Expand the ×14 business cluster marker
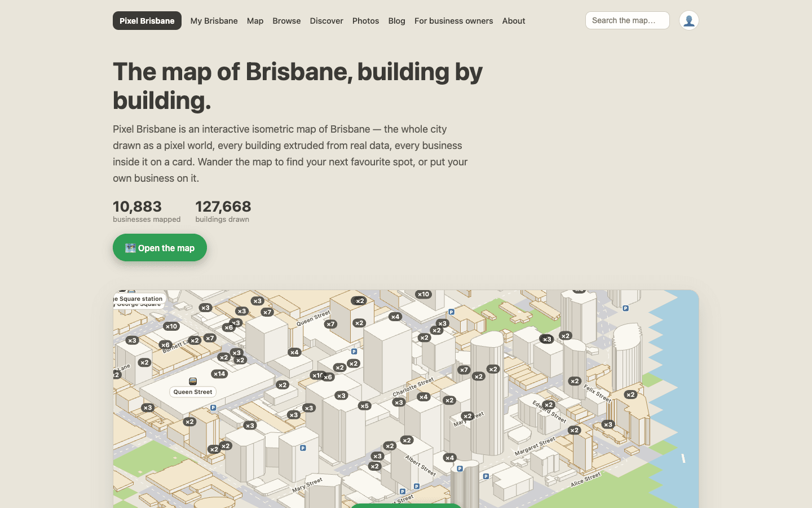The image size is (812, 508). click(x=219, y=374)
